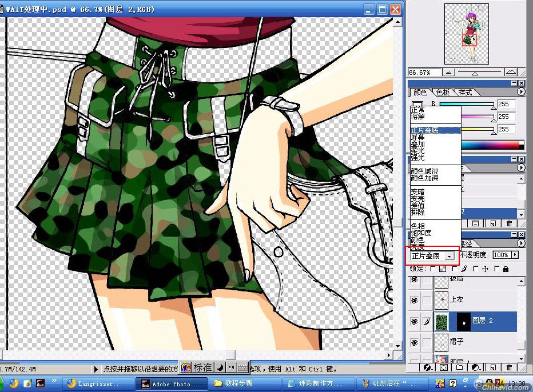This screenshot has width=533, height=392.
Task: Open the 教程步骤 folder taskbar button
Action: [244, 384]
